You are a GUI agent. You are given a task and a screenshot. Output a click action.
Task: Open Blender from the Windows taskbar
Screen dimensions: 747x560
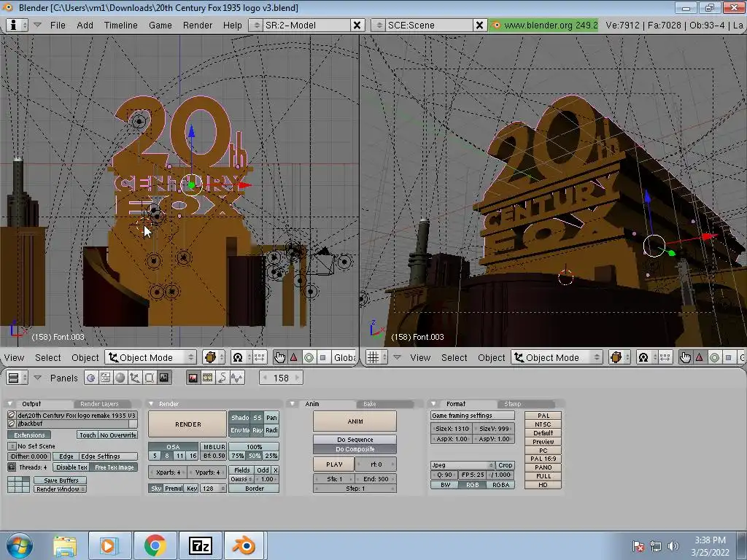(x=244, y=545)
